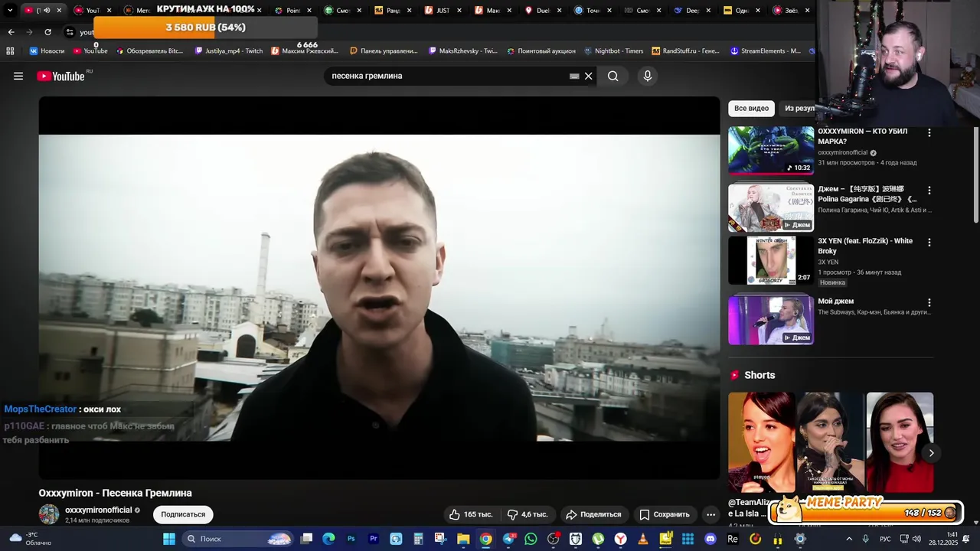
Task: Go back in browser
Action: tap(11, 32)
